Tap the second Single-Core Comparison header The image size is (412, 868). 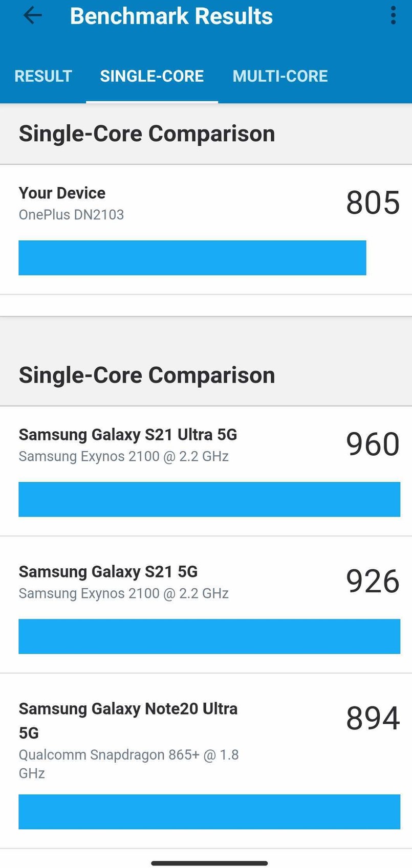pos(146,375)
